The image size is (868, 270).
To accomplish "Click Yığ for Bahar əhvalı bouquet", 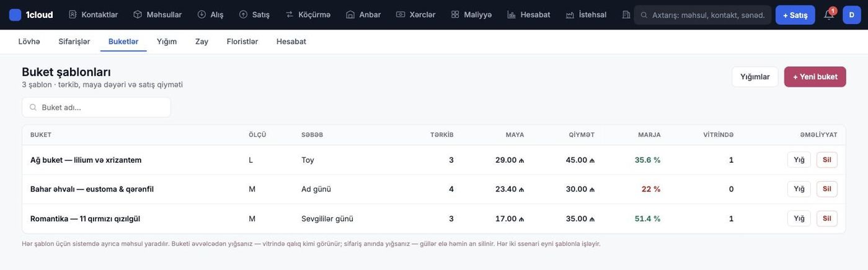I will point(799,189).
